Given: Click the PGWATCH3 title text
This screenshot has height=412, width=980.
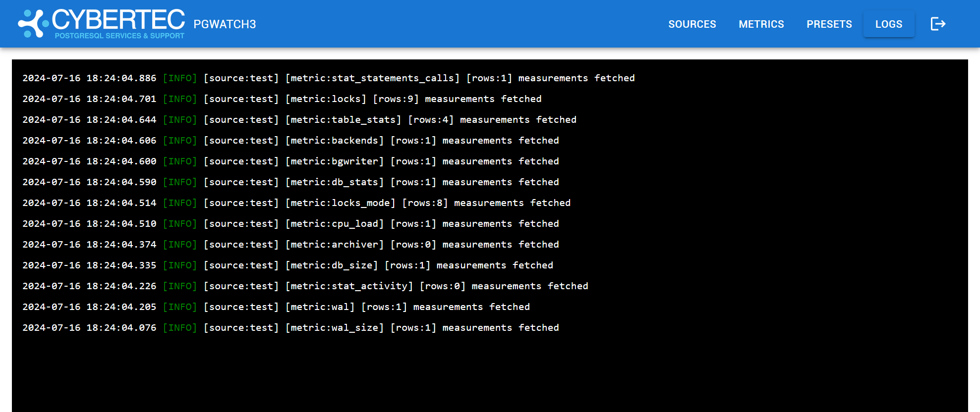Looking at the screenshot, I should coord(225,24).
